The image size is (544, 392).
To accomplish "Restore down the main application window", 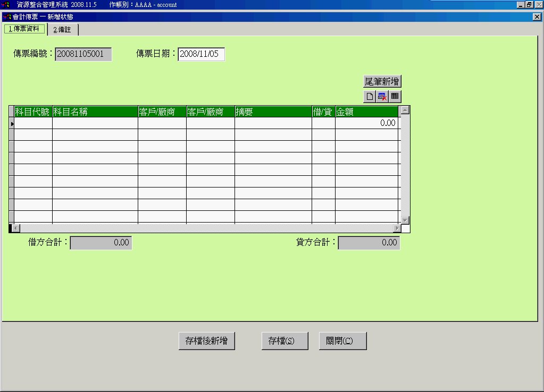I will pos(529,4).
